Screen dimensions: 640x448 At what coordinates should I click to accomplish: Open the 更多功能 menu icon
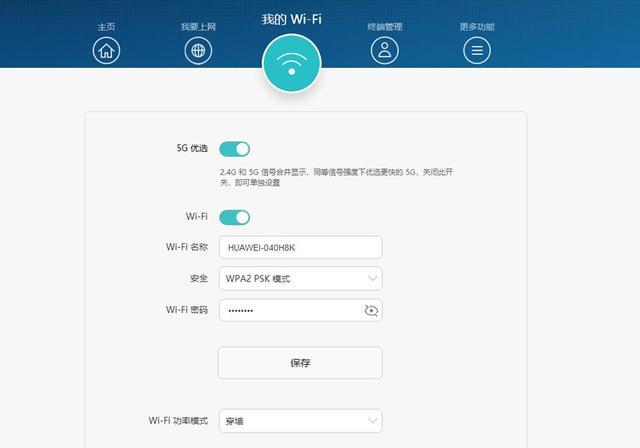tap(477, 51)
